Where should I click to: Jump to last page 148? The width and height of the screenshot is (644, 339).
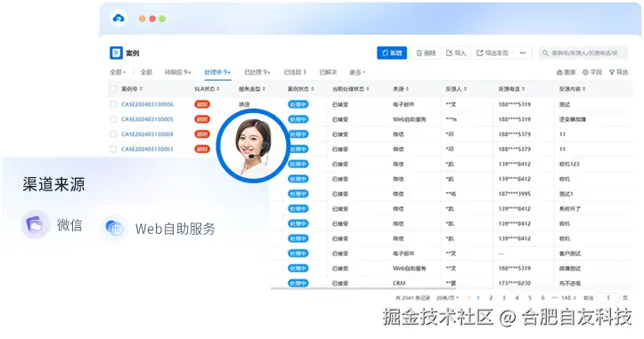(566, 297)
